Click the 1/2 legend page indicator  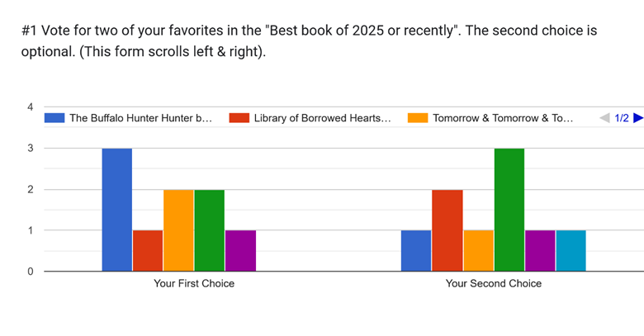(x=622, y=118)
